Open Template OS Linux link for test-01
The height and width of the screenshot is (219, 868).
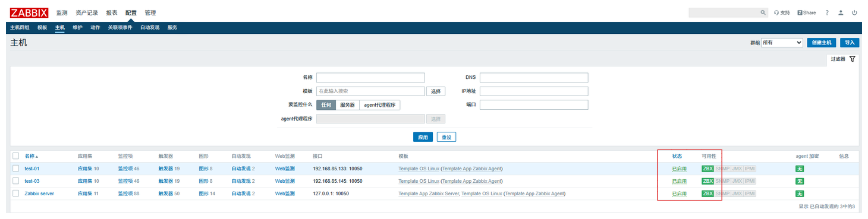(419, 169)
